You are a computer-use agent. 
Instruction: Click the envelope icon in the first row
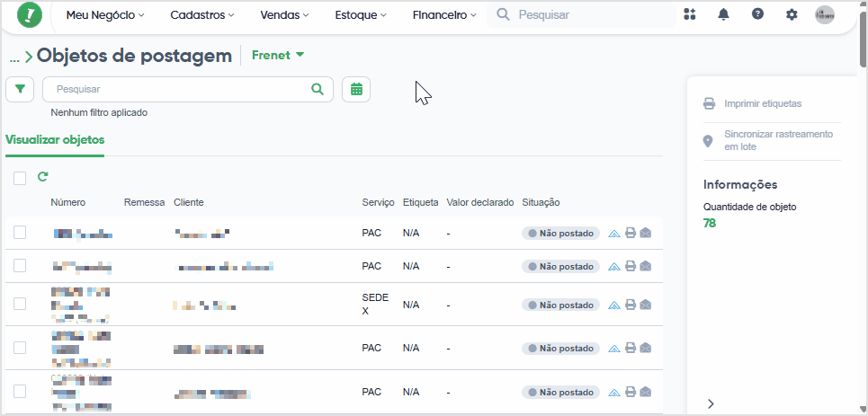pos(646,233)
